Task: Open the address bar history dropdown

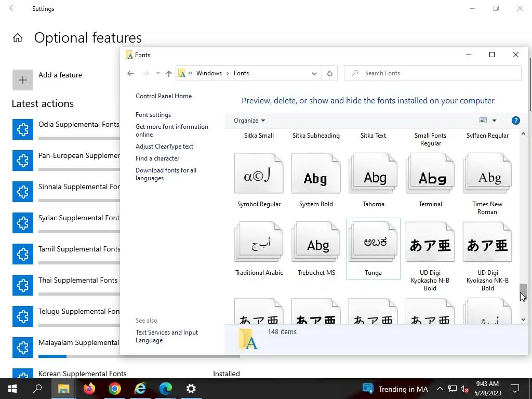Action: [314, 73]
